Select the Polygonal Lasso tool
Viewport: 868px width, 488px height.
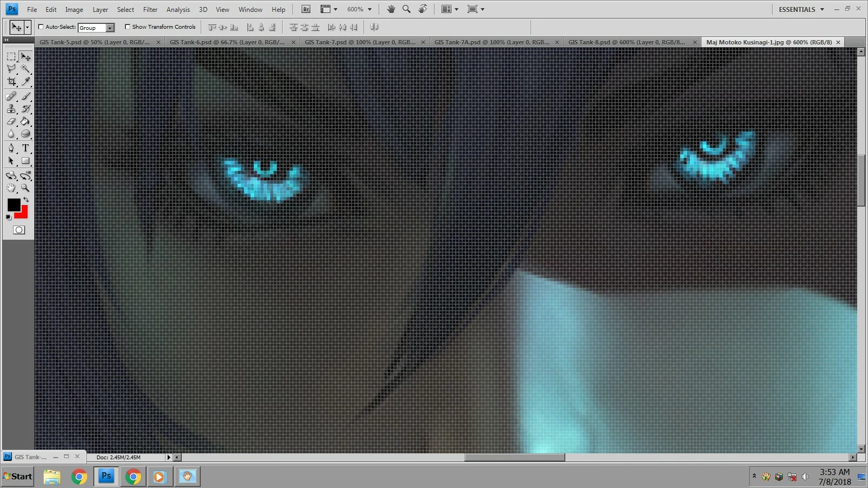(11, 69)
